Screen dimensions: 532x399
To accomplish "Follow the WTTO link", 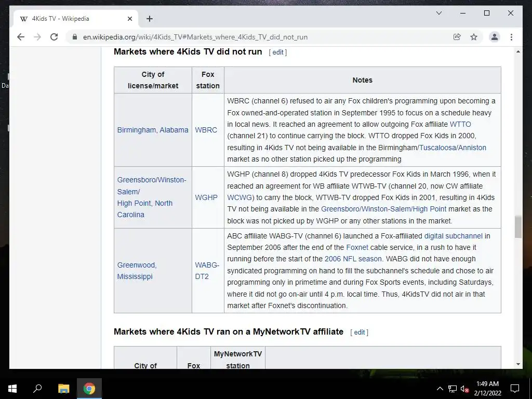I will [460, 124].
